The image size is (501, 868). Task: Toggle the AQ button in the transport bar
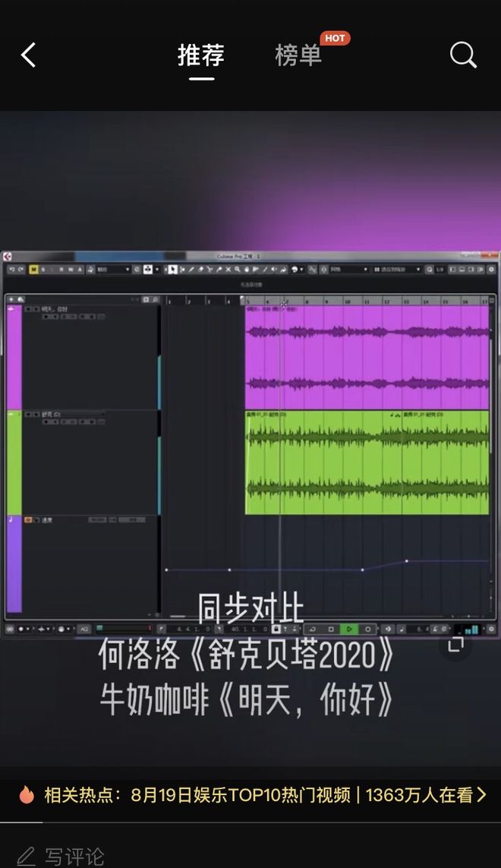tap(84, 630)
